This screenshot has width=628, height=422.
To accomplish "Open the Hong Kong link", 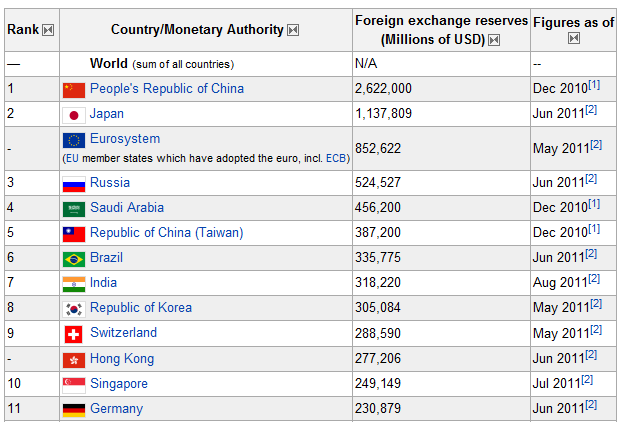I will pos(122,359).
